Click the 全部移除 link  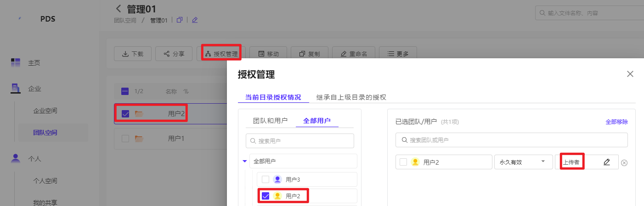tap(616, 122)
